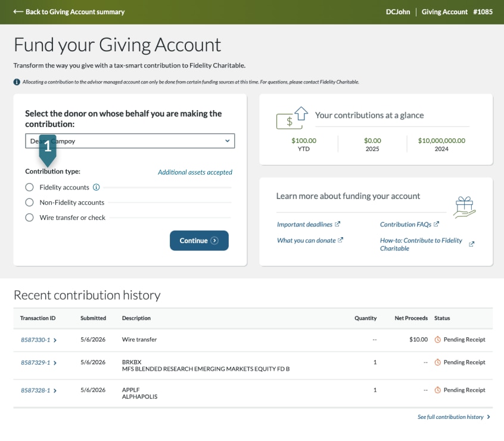
Task: Expand the donor list with the dropdown chevron
Action: 227,141
